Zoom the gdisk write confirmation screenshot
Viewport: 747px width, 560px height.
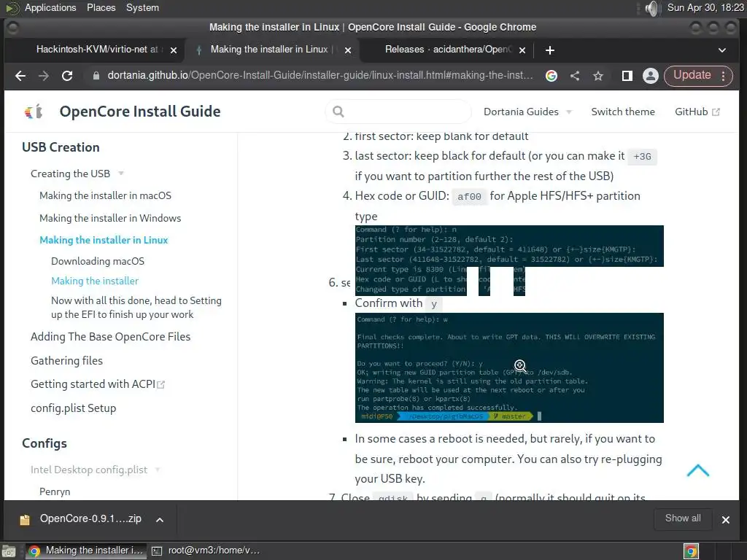coord(509,367)
